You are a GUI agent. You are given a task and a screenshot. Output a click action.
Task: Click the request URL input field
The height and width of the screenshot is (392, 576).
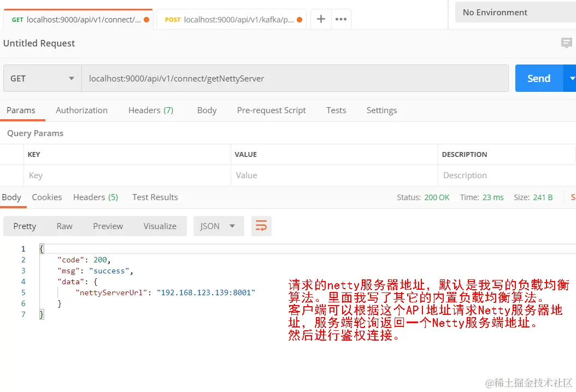pos(295,78)
